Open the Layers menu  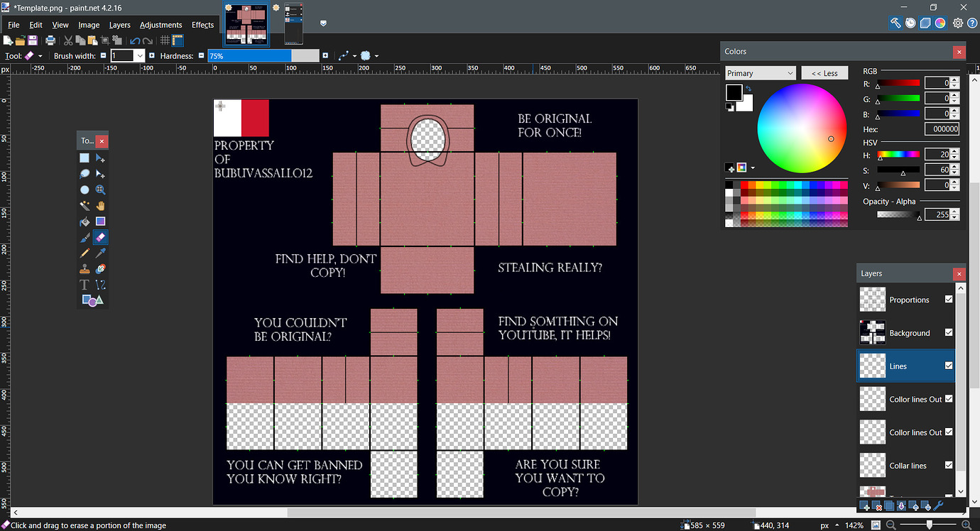[x=119, y=25]
